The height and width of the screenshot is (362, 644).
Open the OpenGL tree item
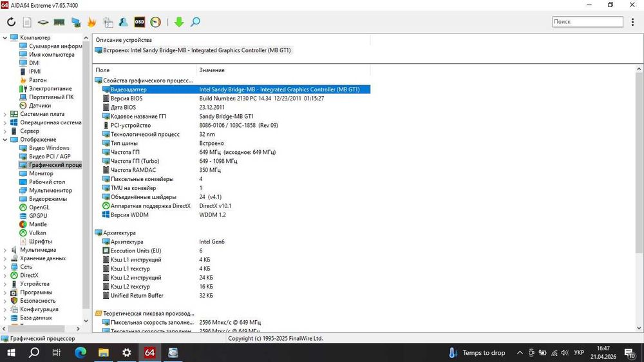pos(39,207)
